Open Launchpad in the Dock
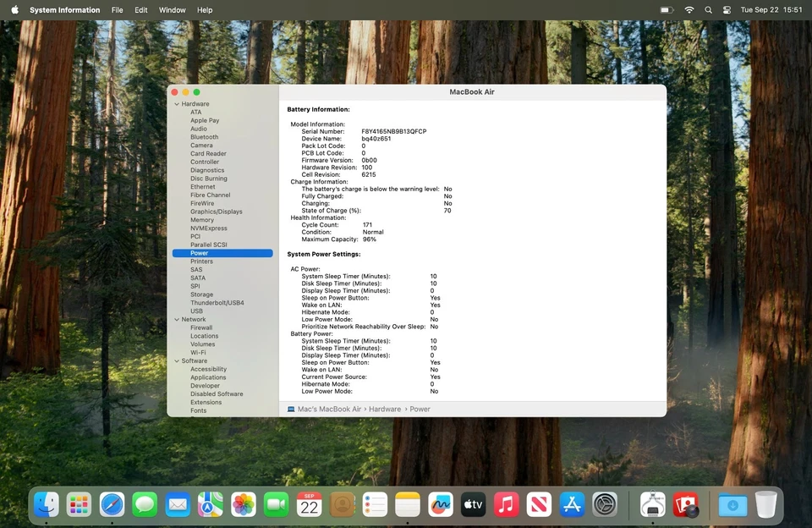Image resolution: width=812 pixels, height=528 pixels. pos(79,504)
